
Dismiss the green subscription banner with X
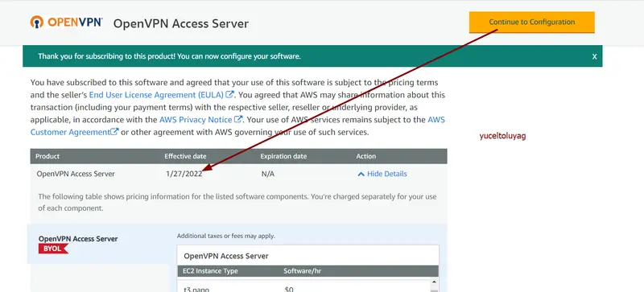[594, 56]
